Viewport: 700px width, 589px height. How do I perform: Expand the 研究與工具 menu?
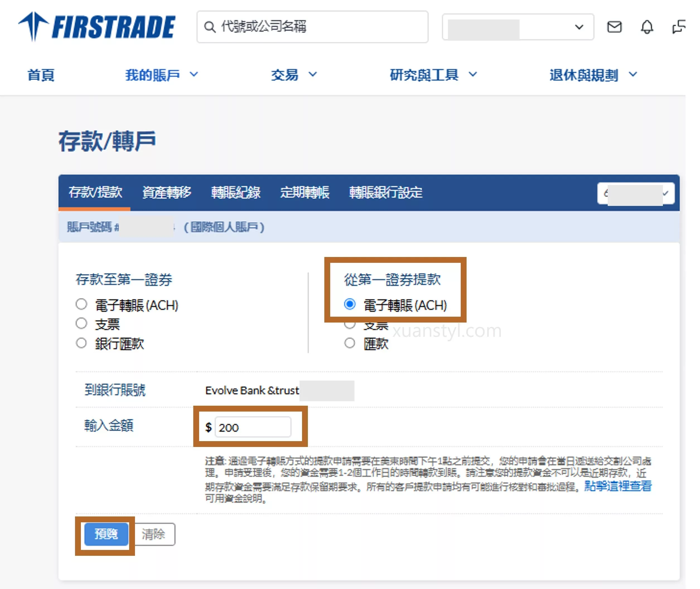pos(433,75)
